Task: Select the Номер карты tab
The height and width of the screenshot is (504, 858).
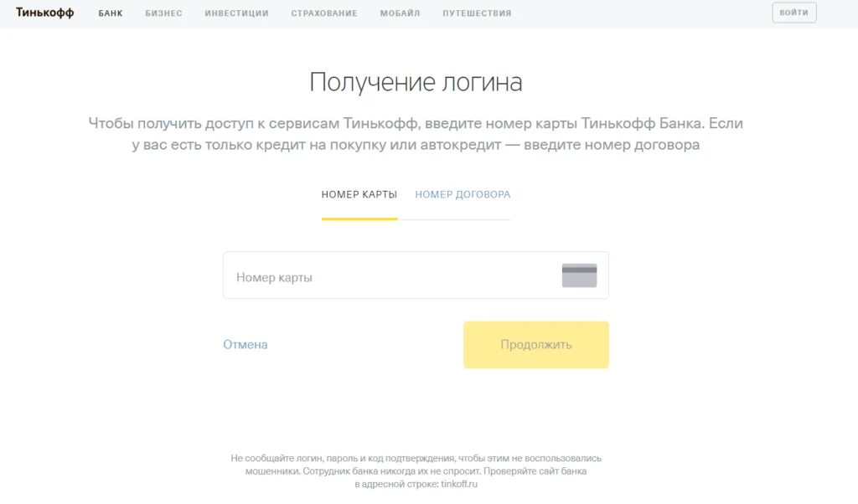Action: (x=359, y=194)
